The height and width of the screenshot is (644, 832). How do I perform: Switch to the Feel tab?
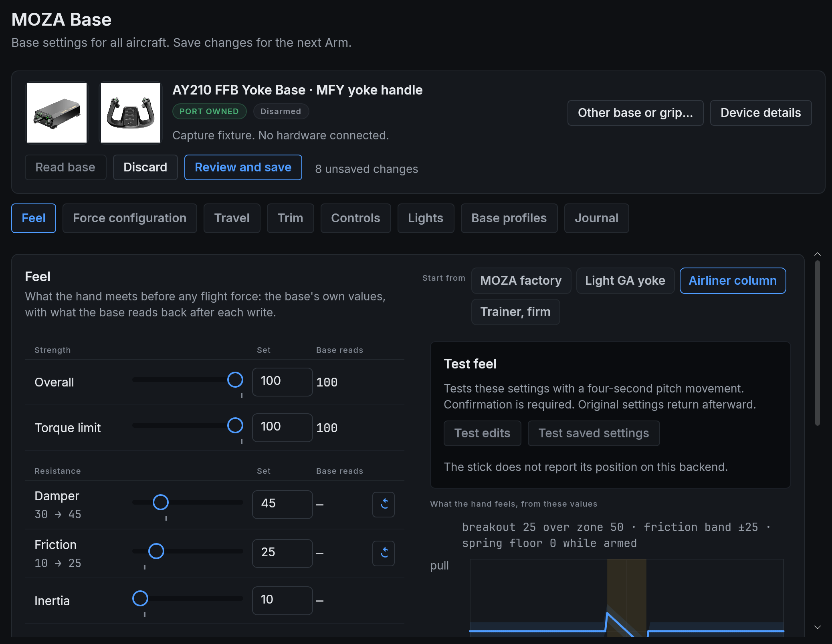point(34,218)
